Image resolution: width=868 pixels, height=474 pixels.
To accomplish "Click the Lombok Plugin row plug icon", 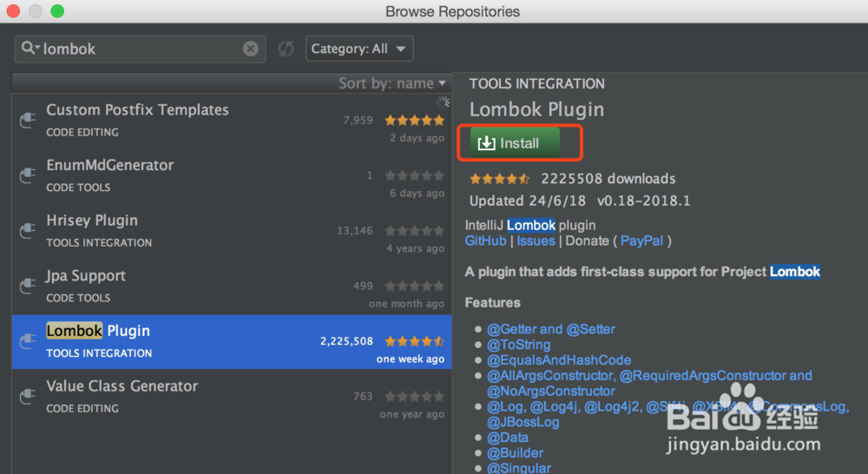I will tap(27, 341).
